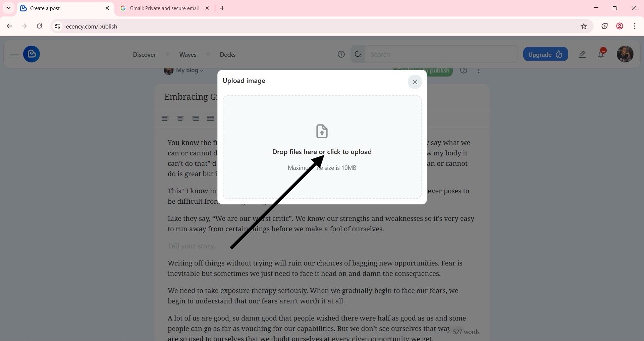Go to Waves page
This screenshot has width=644, height=341.
point(188,54)
